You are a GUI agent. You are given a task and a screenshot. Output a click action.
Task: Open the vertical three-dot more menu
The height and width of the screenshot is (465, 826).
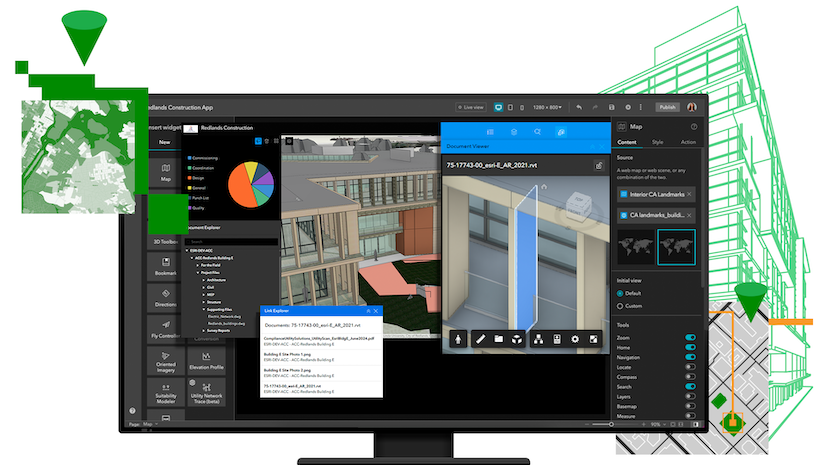coord(641,107)
